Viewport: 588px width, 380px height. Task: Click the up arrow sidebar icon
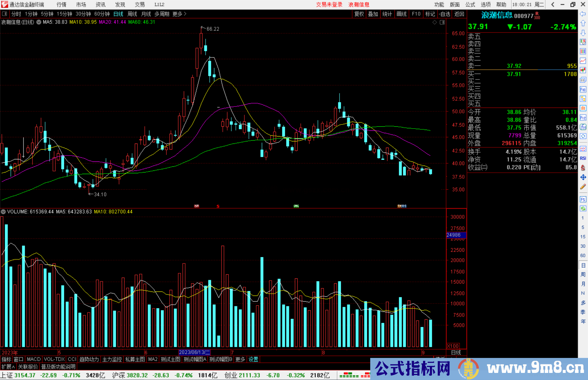pyautogui.click(x=583, y=23)
